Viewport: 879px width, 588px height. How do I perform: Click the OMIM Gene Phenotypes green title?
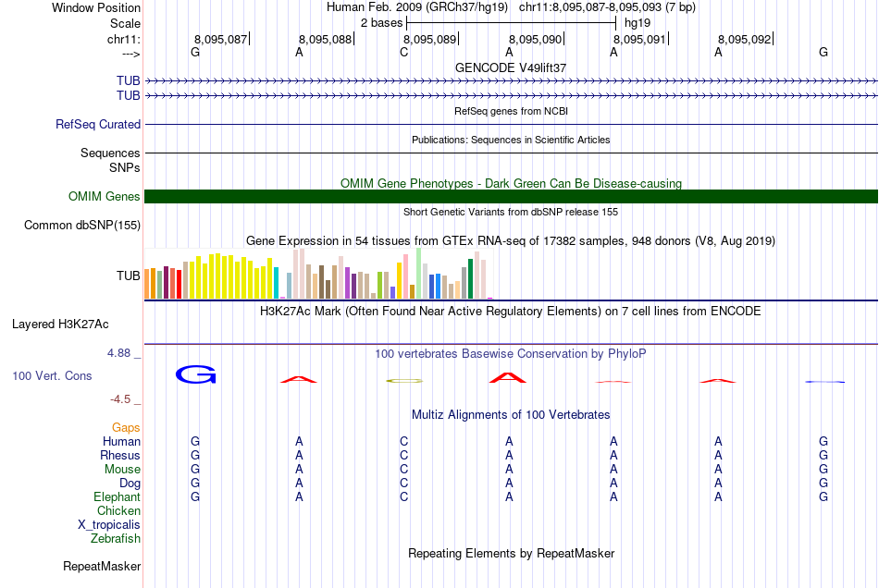511,183
